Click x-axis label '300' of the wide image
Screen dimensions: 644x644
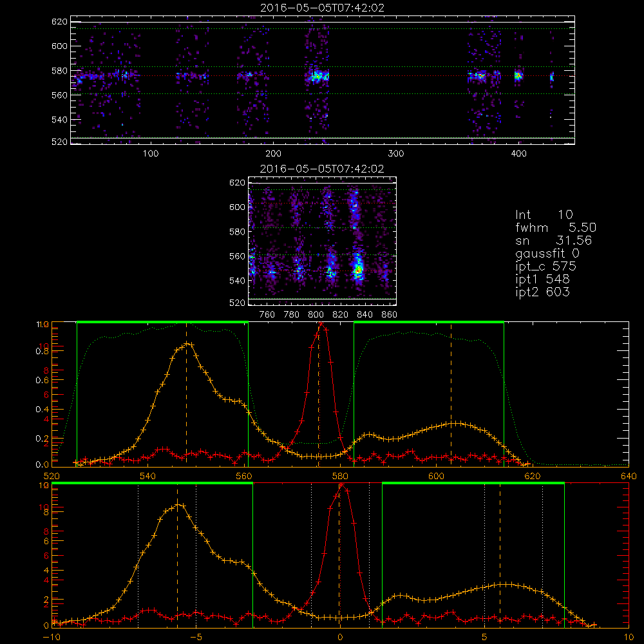click(396, 154)
